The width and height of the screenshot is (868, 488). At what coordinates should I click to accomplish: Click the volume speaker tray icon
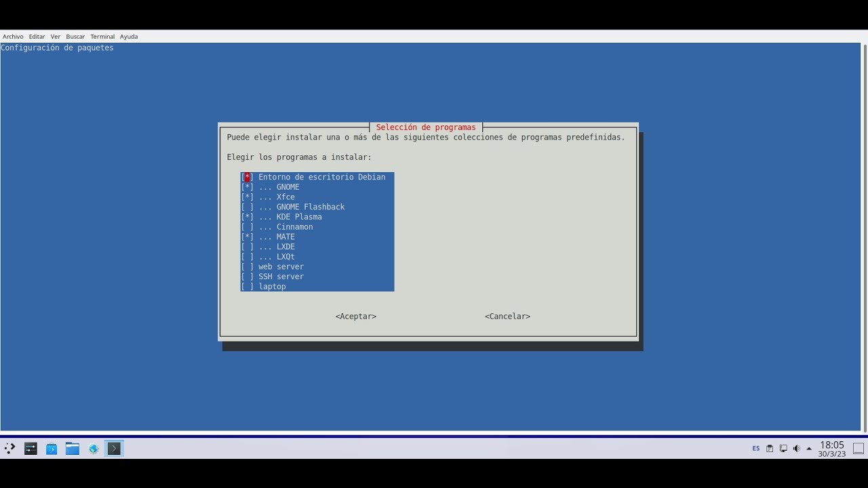[796, 449]
